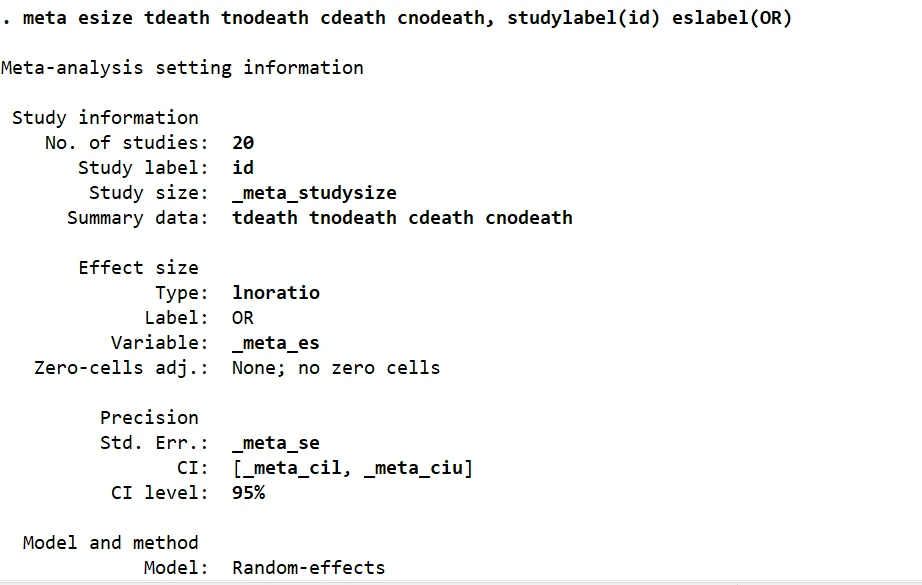Click the Std. Err. label
The image size is (922, 585).
pyautogui.click(x=154, y=443)
